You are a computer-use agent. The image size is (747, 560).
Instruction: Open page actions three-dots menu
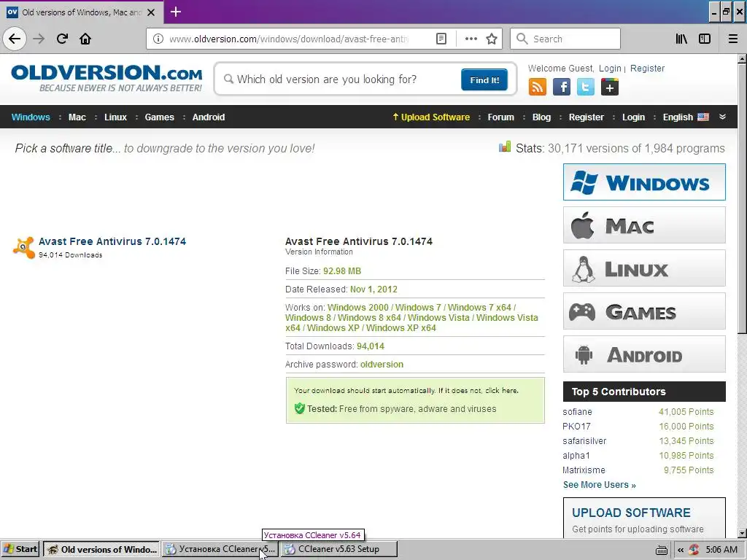pos(471,39)
